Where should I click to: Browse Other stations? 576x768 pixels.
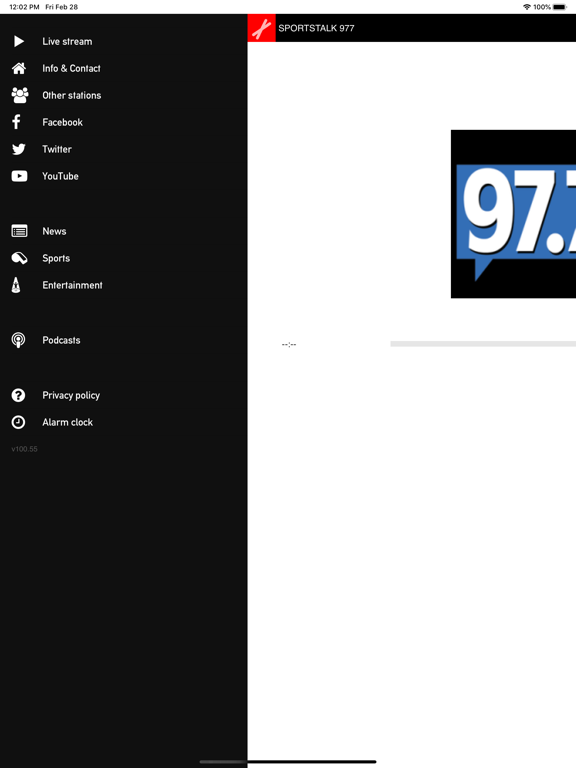tap(72, 96)
